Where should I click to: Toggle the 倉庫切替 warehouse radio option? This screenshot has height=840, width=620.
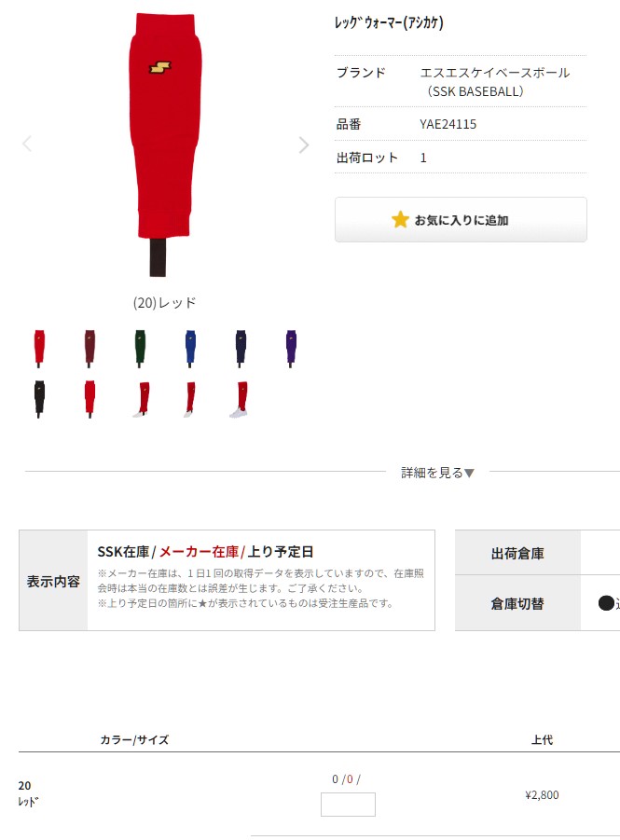pos(606,603)
